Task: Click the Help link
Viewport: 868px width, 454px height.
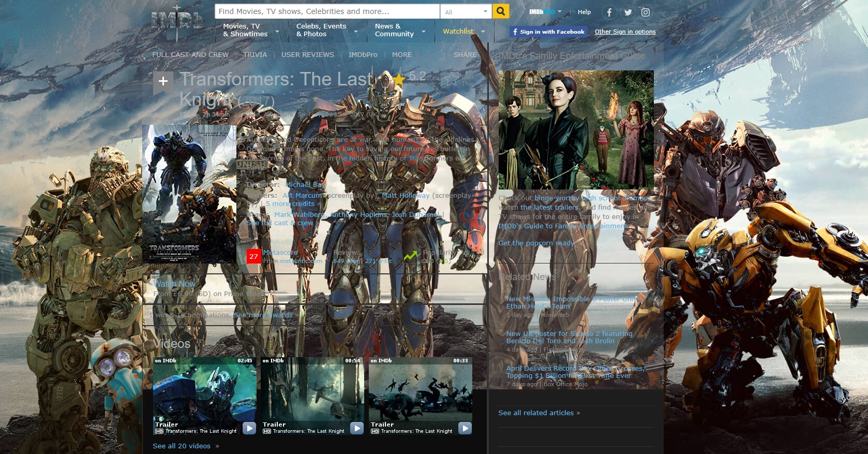Action: click(x=584, y=12)
